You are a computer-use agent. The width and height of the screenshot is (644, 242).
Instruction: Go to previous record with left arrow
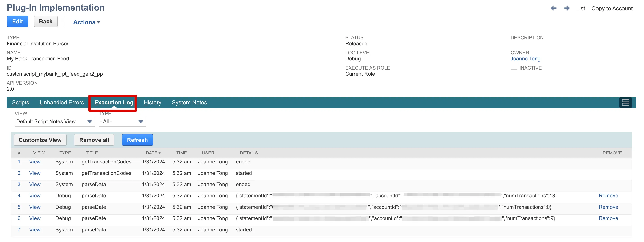click(x=553, y=8)
